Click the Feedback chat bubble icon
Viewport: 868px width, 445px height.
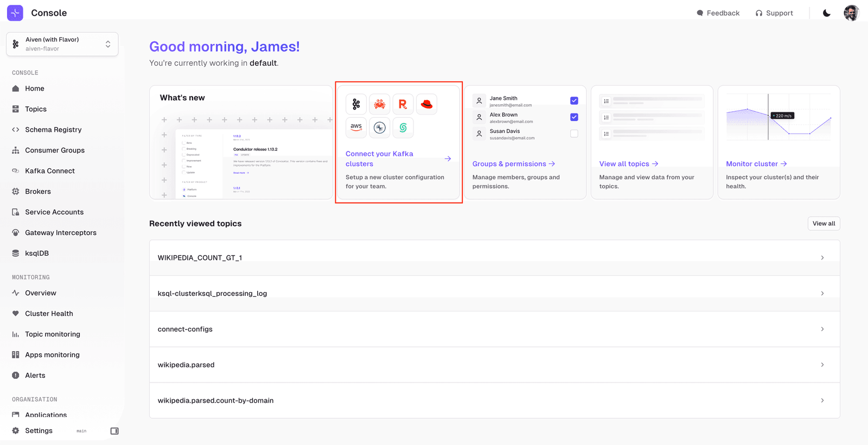click(x=700, y=13)
